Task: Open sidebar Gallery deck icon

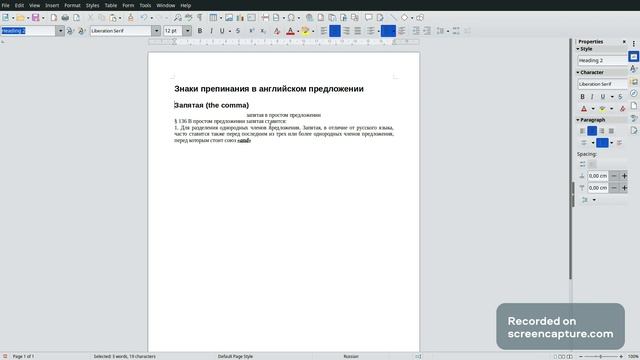Action: pos(633,82)
